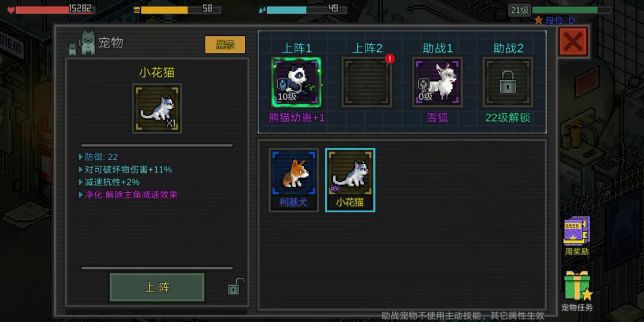Image resolution: width=644 pixels, height=322 pixels.
Task: Click the 小花猫 portrait in detail panel
Action: 157,109
